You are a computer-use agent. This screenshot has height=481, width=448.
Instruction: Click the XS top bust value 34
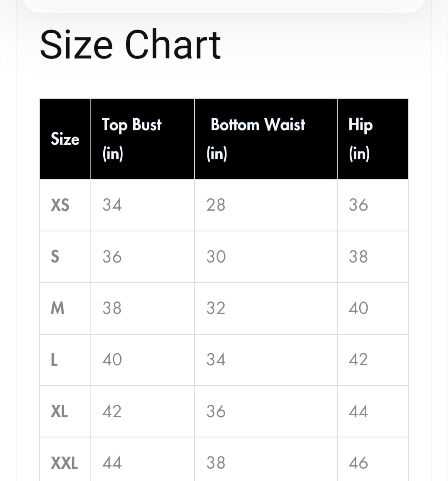click(112, 205)
